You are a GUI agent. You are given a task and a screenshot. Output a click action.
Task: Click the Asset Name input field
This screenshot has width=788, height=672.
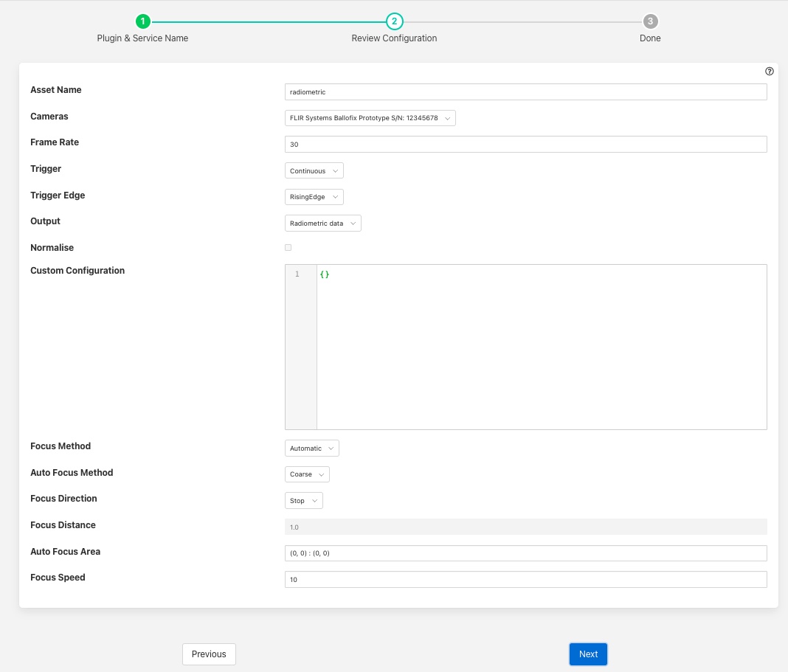click(525, 92)
